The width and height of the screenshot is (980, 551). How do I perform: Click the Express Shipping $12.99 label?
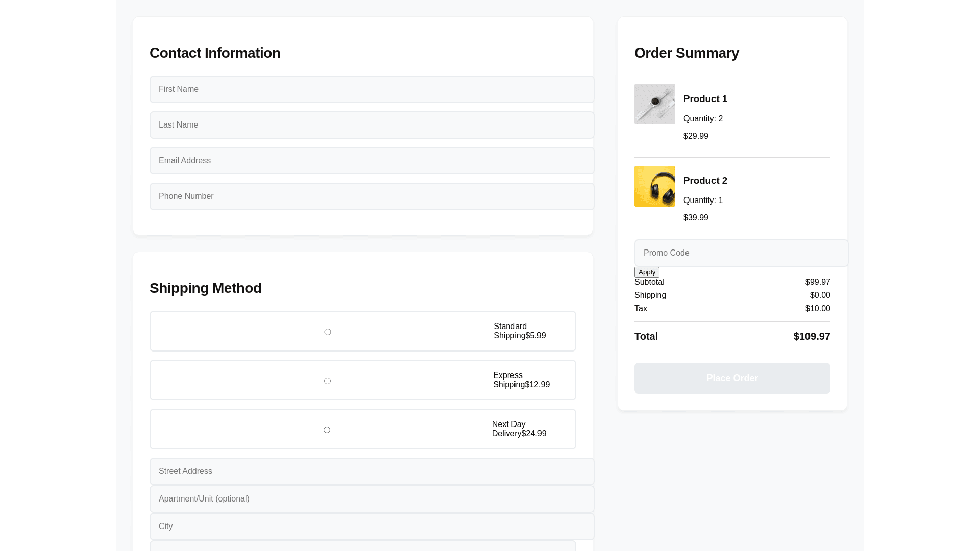pos(521,380)
